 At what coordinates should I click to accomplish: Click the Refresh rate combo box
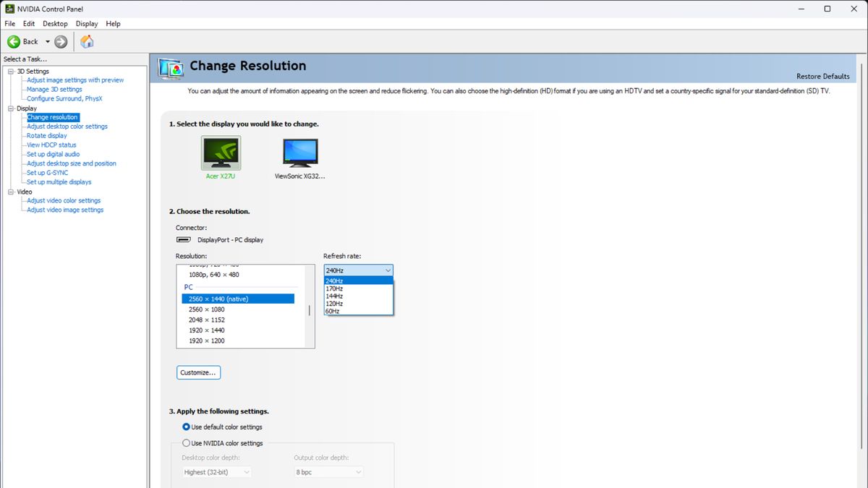pos(359,270)
